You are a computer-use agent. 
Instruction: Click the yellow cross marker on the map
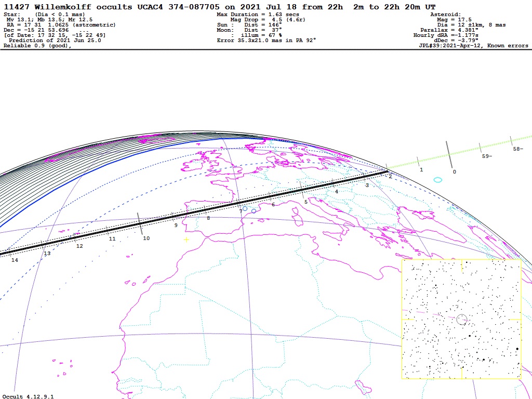tap(186, 240)
